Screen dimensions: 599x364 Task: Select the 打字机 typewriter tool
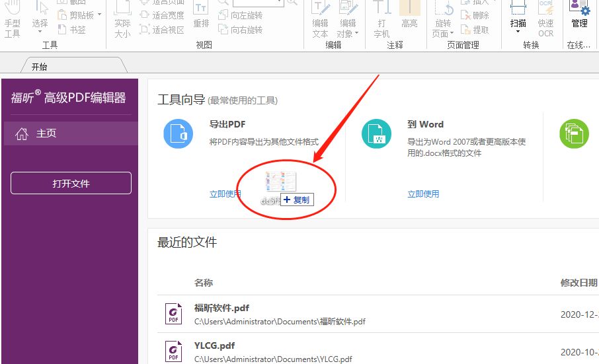point(381,20)
